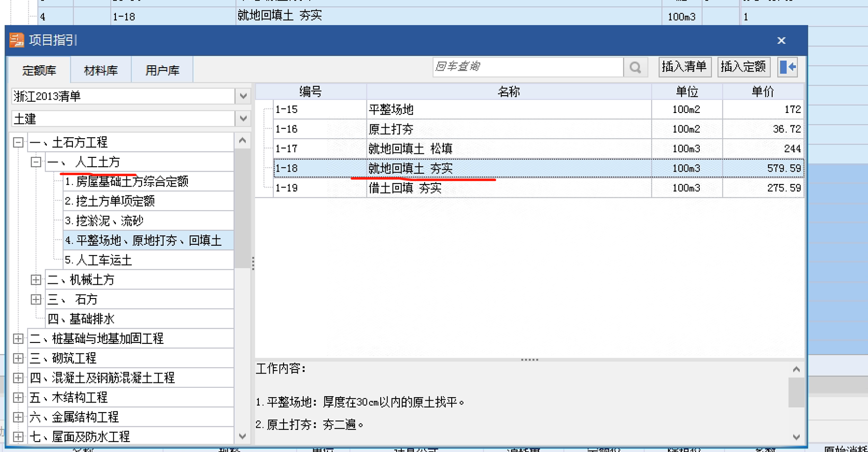Click the horizontal splitter above 工作内容
868x452 pixels.
[530, 360]
